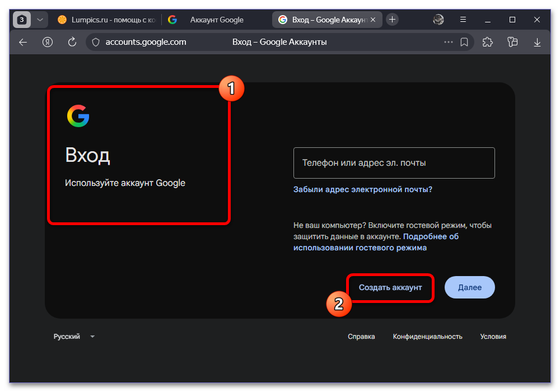Click the profile avatar icon
The width and height of the screenshot is (560, 392).
(x=438, y=20)
